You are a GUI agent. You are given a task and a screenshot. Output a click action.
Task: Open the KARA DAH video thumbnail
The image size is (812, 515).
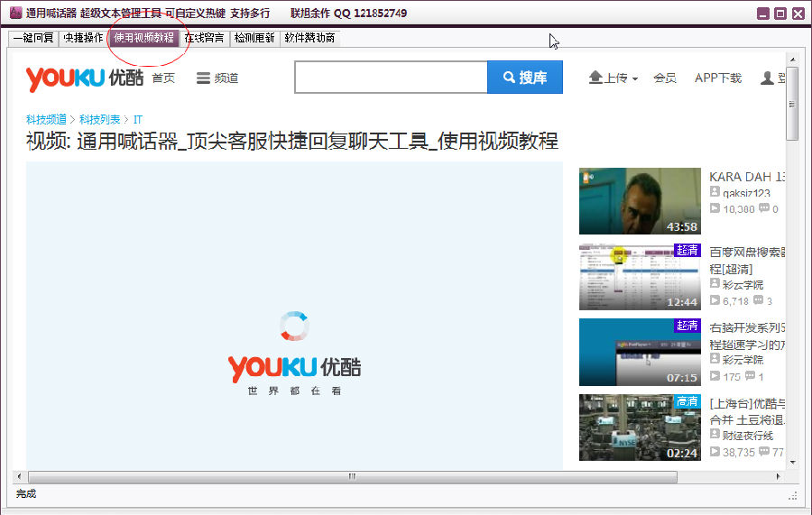click(x=640, y=201)
